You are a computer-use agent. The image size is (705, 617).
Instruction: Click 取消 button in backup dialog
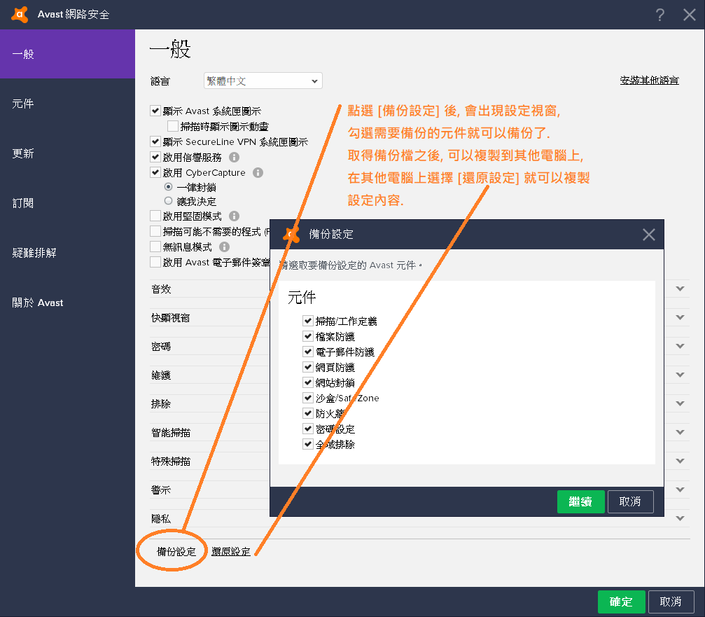click(x=630, y=501)
